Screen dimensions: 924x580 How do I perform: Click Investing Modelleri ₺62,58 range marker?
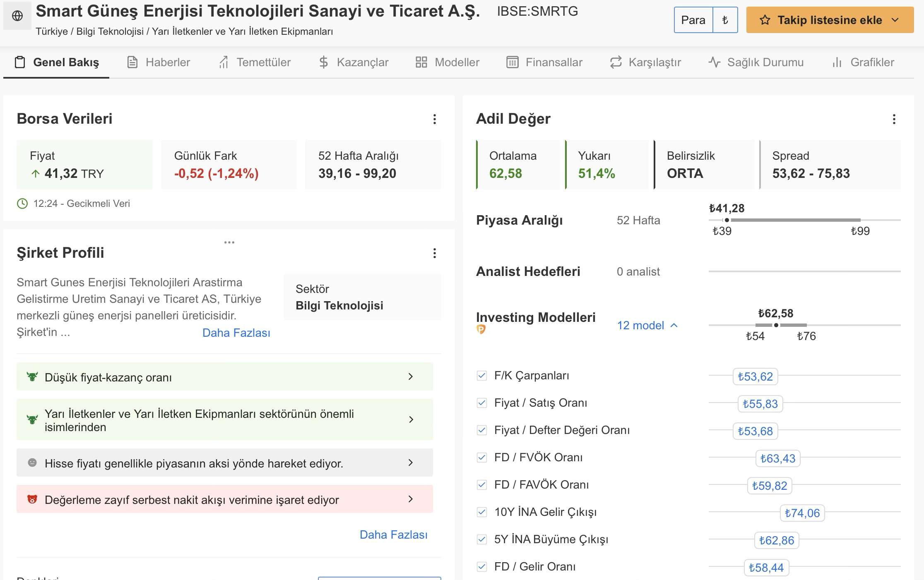pos(776,325)
